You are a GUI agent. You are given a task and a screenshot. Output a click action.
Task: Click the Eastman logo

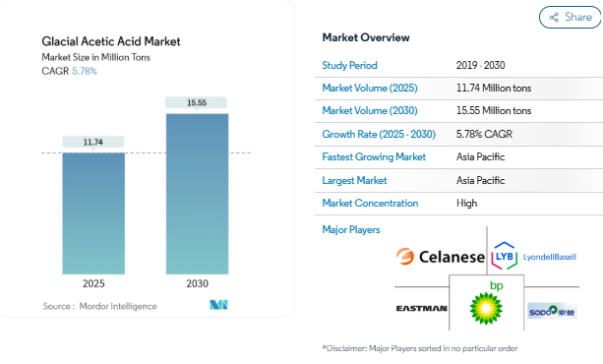(421, 308)
